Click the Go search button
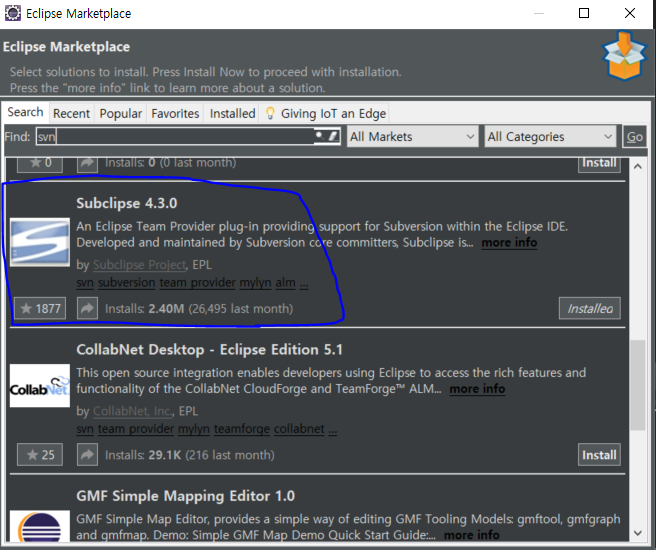Viewport: 656px width, 550px height. [635, 136]
